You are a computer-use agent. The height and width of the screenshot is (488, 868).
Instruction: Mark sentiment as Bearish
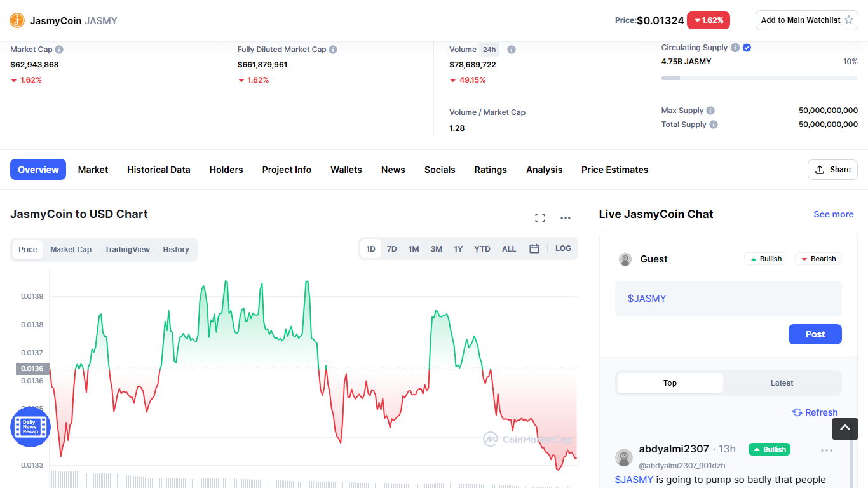click(x=818, y=259)
